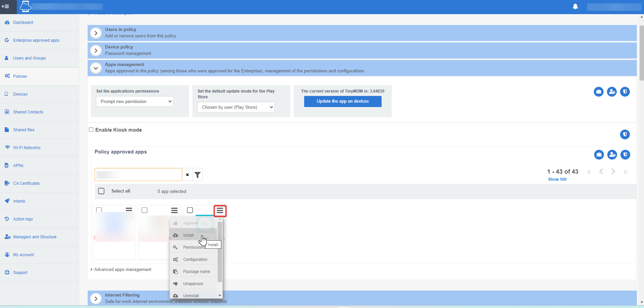Viewport: 644px width, 308px height.
Task: Expand Users in policy section
Action: tap(96, 33)
